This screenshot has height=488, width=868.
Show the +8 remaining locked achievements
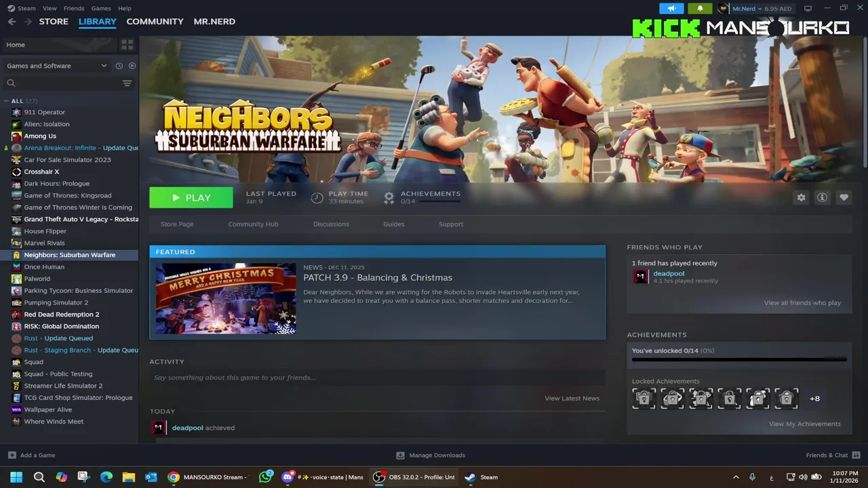click(814, 399)
